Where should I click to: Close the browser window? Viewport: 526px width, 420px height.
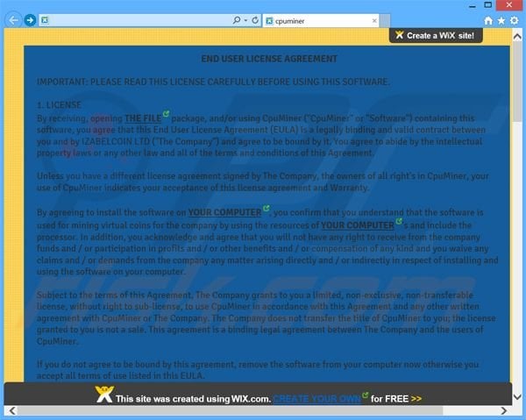(x=508, y=5)
